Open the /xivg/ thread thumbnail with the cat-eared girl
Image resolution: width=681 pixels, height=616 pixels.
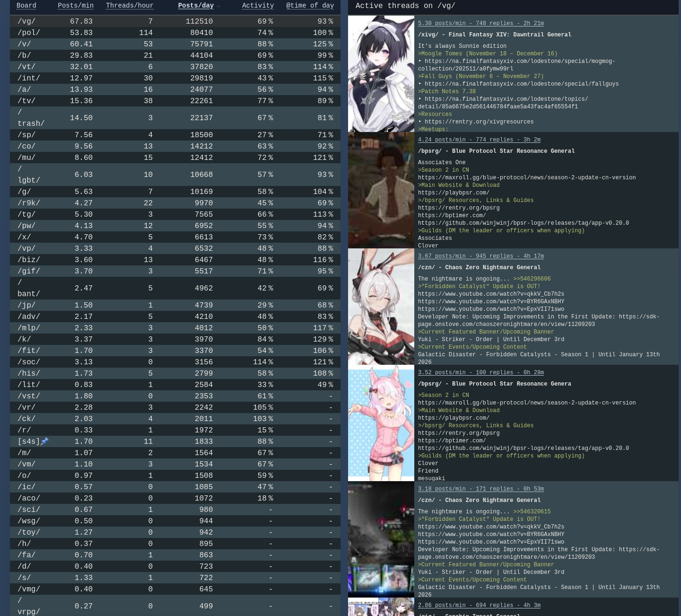381,74
